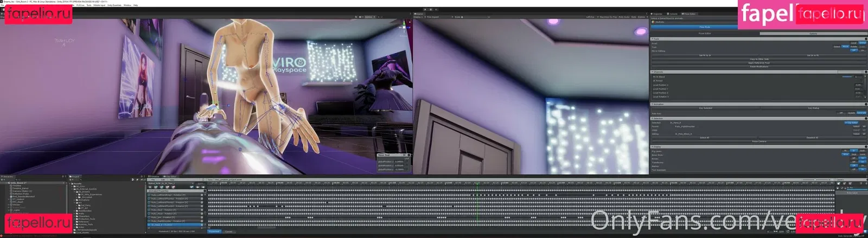Adjust the FK/IK Blend slider
Viewport: 868px width, 238px height.
(x=846, y=77)
